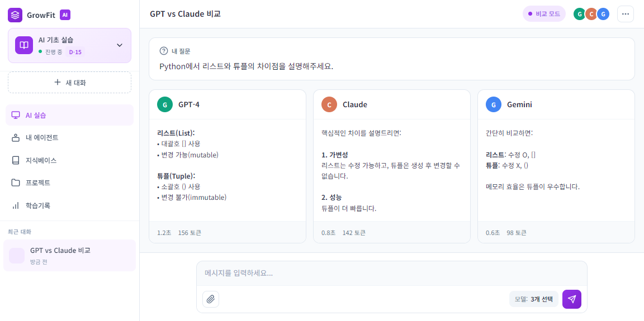Click the AI 기초 실습 book icon
Viewport: 644px width, 321px height.
click(24, 45)
